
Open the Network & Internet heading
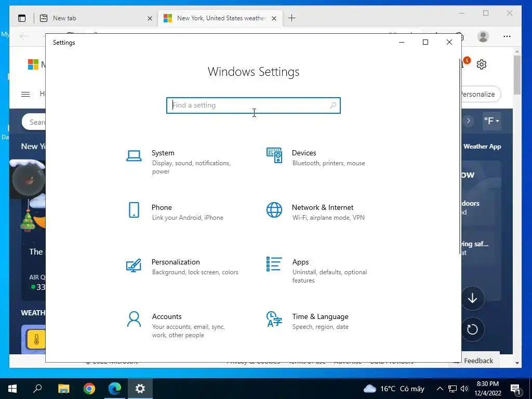pyautogui.click(x=322, y=207)
